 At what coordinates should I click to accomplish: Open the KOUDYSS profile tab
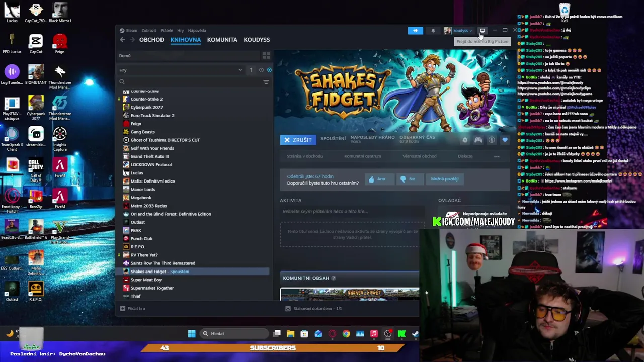point(257,40)
